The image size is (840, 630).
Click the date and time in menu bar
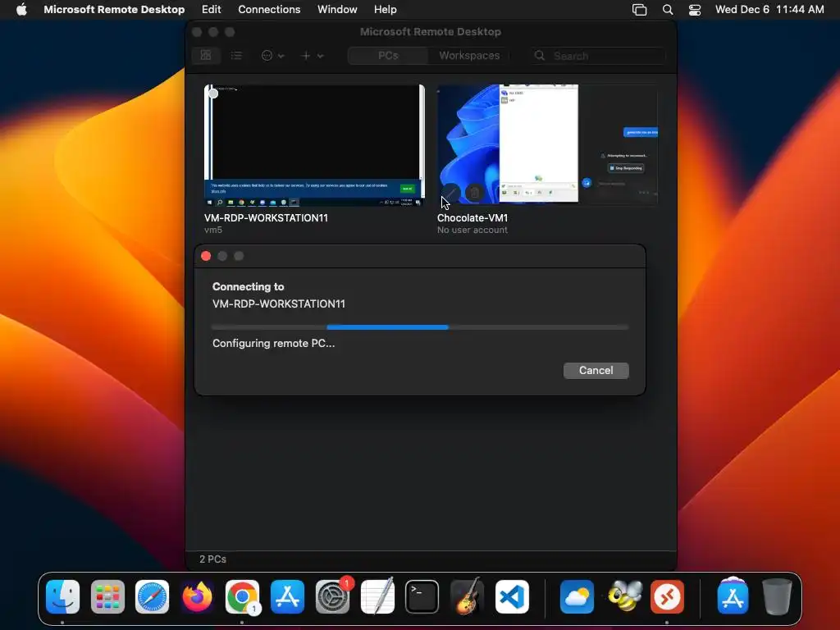pyautogui.click(x=769, y=10)
